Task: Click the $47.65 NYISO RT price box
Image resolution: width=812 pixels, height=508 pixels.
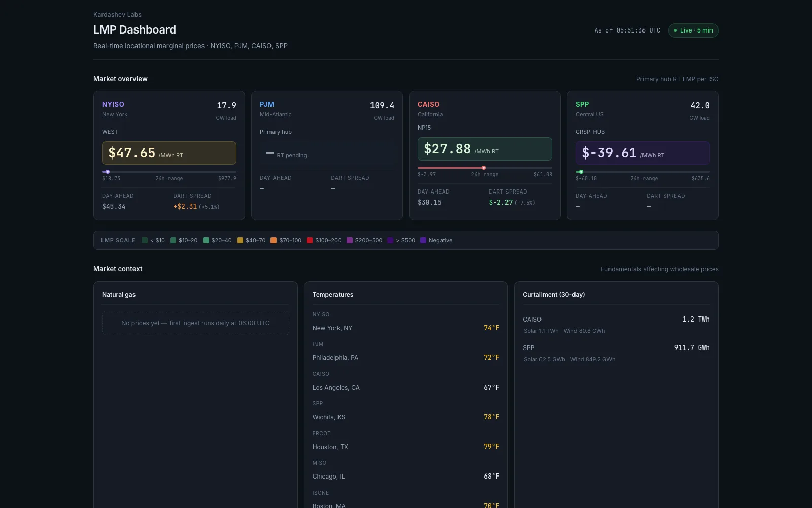Action: coord(169,153)
